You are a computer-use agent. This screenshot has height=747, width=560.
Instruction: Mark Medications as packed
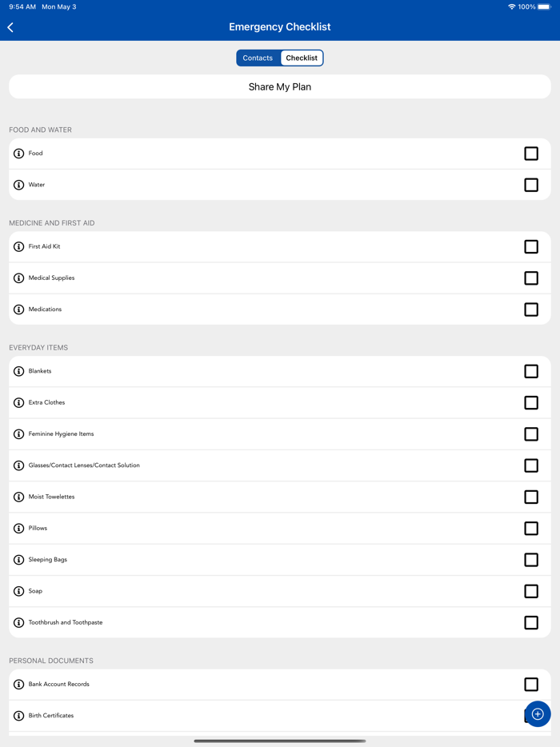click(x=531, y=310)
